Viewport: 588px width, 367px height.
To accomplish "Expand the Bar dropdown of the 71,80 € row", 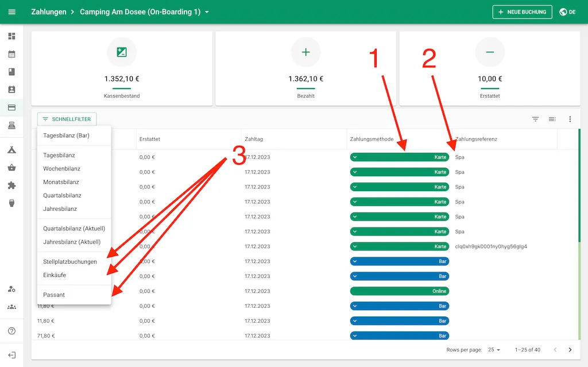I will click(x=355, y=336).
